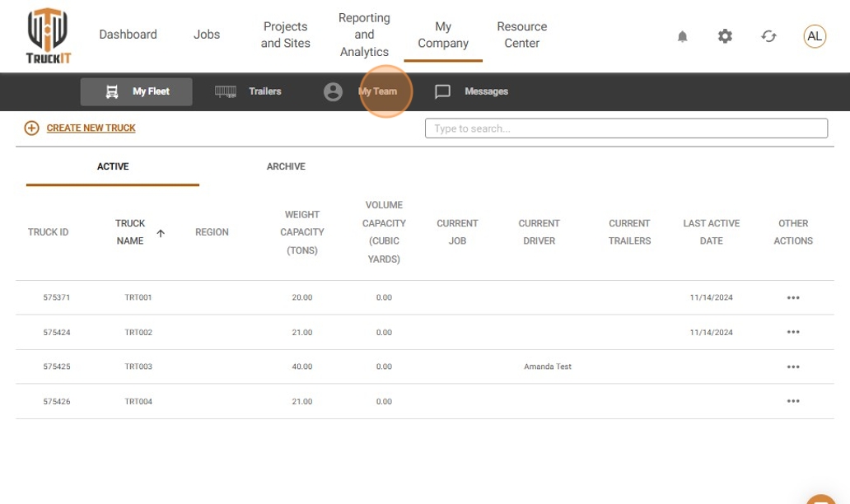Open the notifications bell

click(x=683, y=36)
